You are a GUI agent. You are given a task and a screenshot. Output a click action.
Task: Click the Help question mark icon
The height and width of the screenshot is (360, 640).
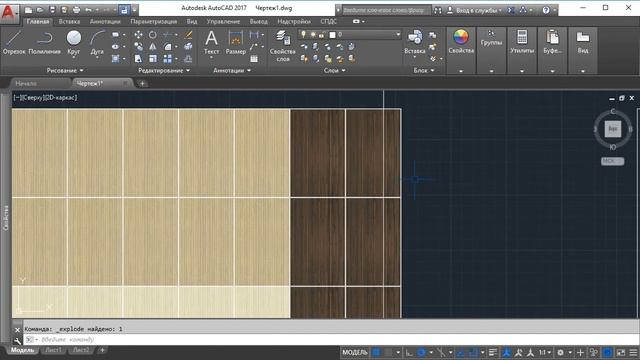point(546,10)
